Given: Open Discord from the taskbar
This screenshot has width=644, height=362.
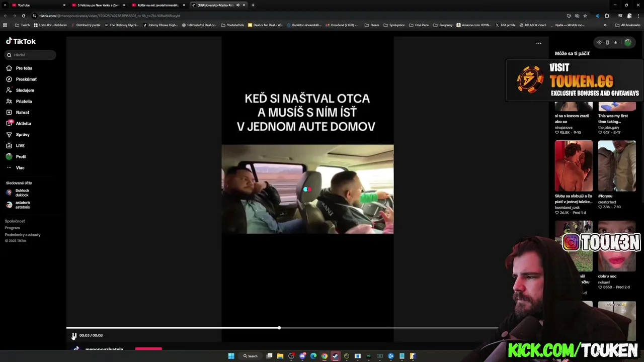Looking at the screenshot, I should point(302,356).
